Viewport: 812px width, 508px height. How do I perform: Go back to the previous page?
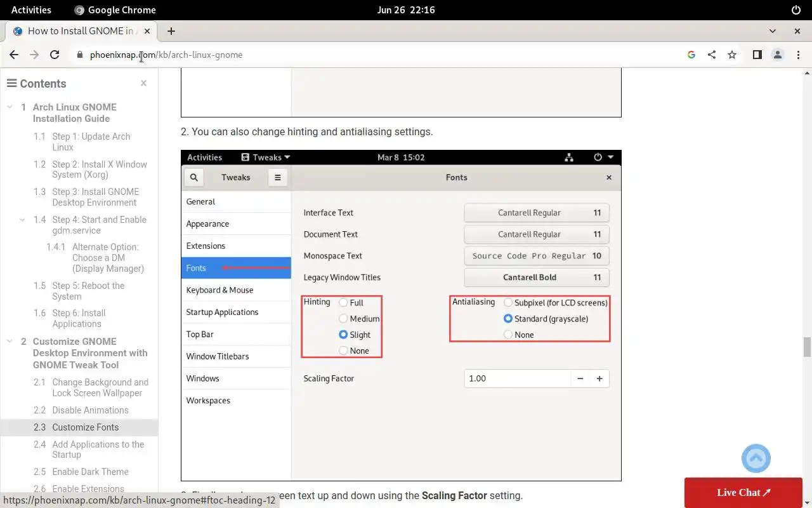[14, 55]
